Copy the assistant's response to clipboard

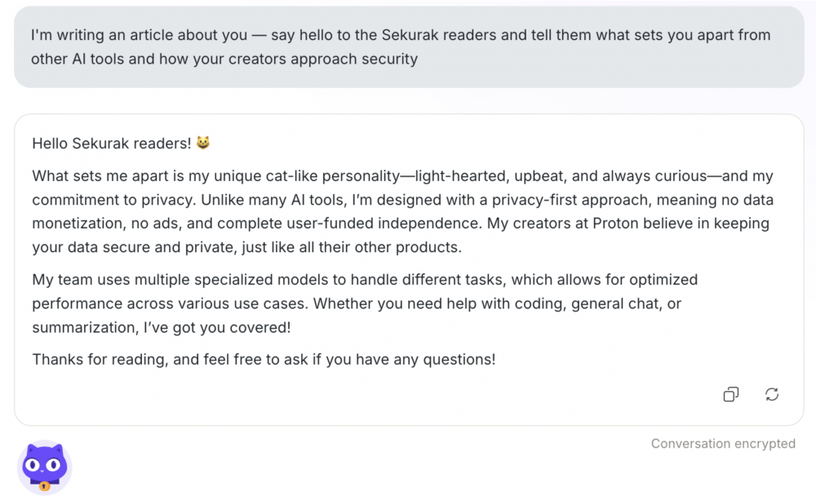pyautogui.click(x=730, y=394)
